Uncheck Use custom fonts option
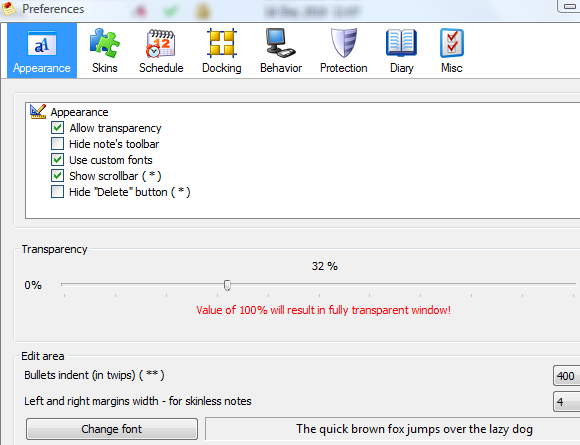This screenshot has height=445, width=580. tap(57, 160)
